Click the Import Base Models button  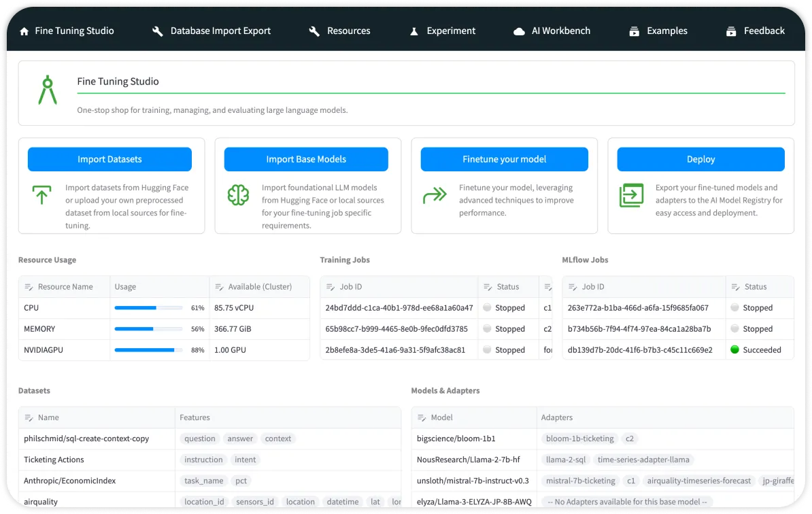pos(306,159)
